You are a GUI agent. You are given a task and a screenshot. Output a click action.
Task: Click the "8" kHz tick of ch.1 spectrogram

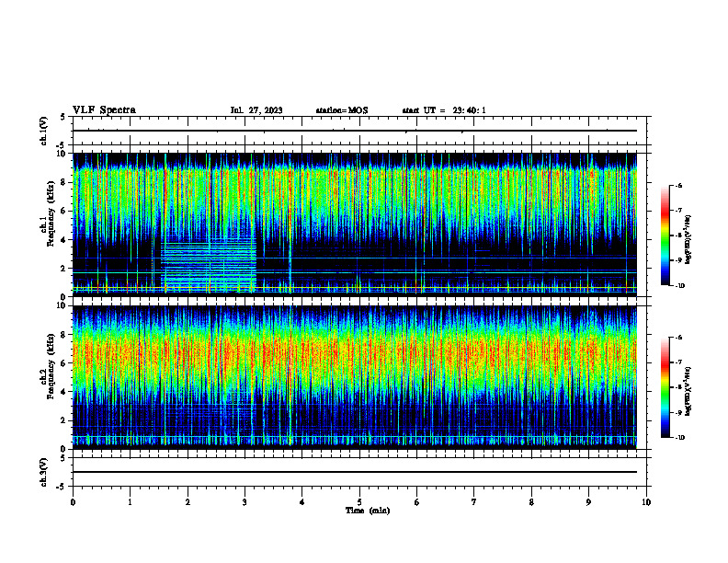coord(65,182)
